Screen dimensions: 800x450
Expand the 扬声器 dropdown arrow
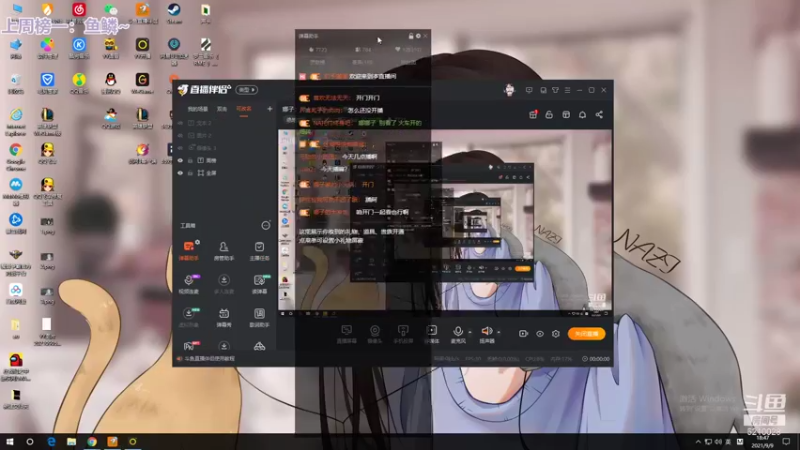pyautogui.click(x=498, y=332)
